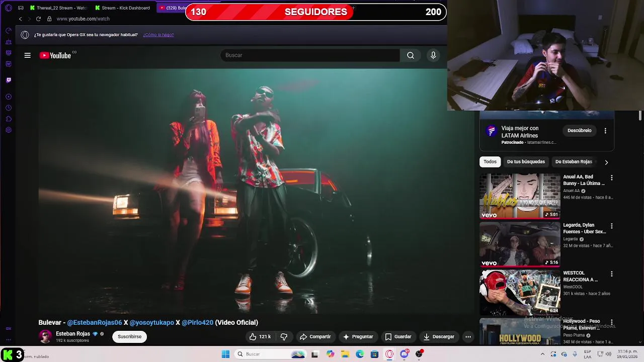Open options for Hollywood - Peso Pluma video
Viewport: 644px width, 362px height.
612,322
